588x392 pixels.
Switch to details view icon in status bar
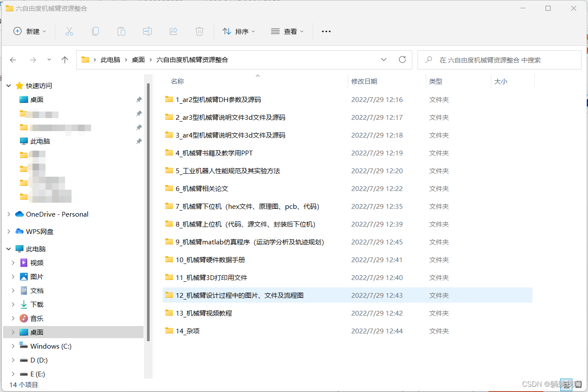tap(566, 385)
